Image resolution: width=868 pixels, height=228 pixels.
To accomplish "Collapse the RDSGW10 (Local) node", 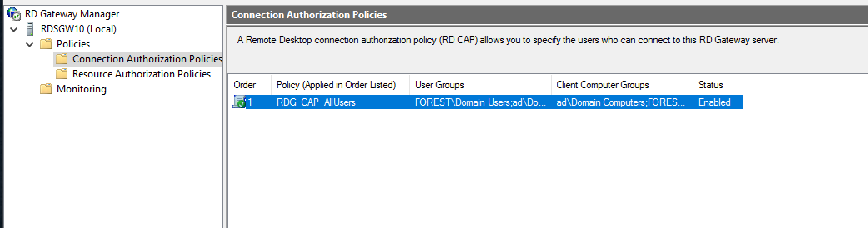I will coord(14,30).
